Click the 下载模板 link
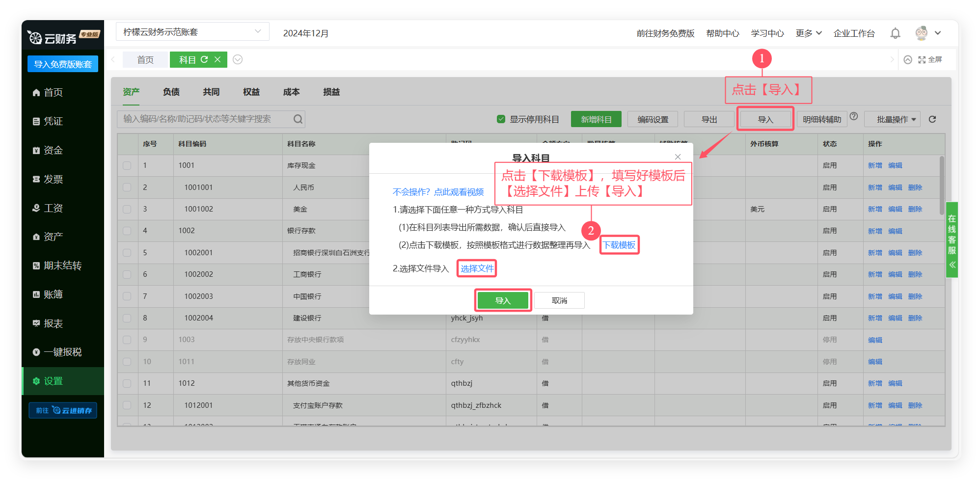The height and width of the screenshot is (479, 980). pyautogui.click(x=619, y=245)
